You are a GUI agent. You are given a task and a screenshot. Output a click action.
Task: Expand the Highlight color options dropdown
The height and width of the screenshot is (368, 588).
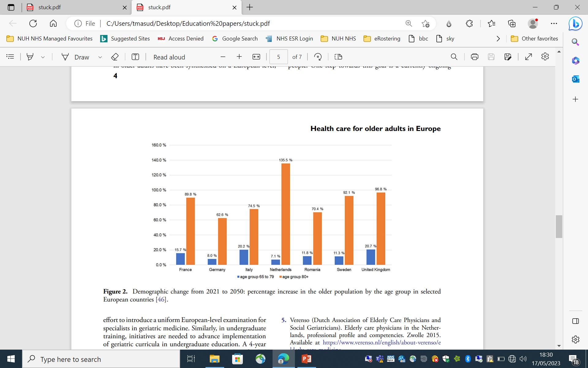coord(43,57)
